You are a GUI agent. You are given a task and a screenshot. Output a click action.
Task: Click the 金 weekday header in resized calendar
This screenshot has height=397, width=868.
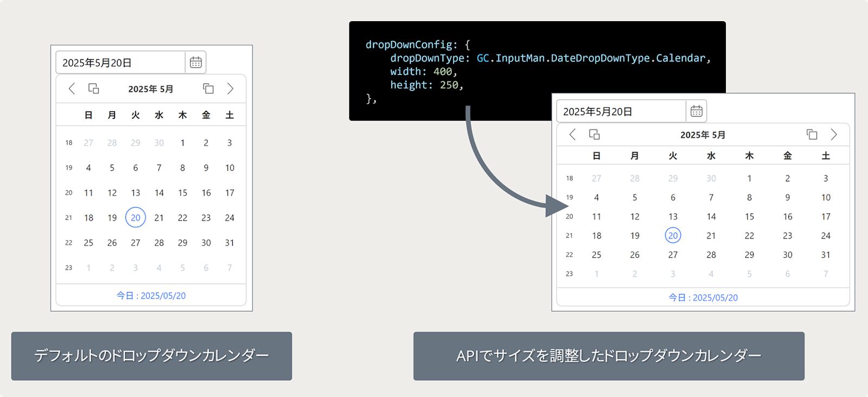[788, 156]
